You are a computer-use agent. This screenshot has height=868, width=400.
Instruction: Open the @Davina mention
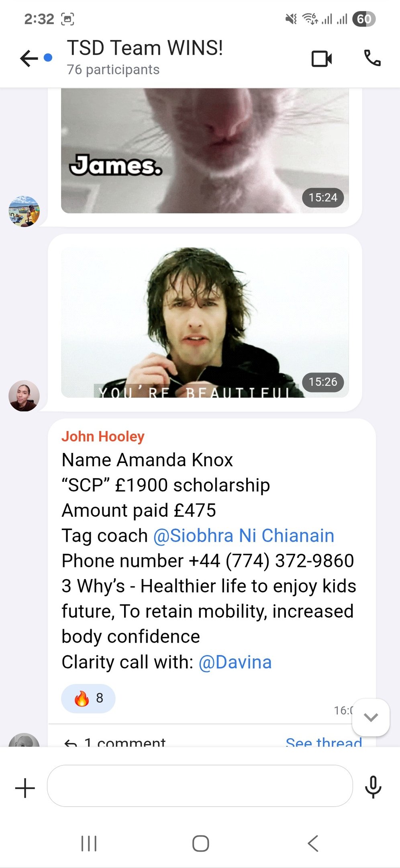pos(235,662)
